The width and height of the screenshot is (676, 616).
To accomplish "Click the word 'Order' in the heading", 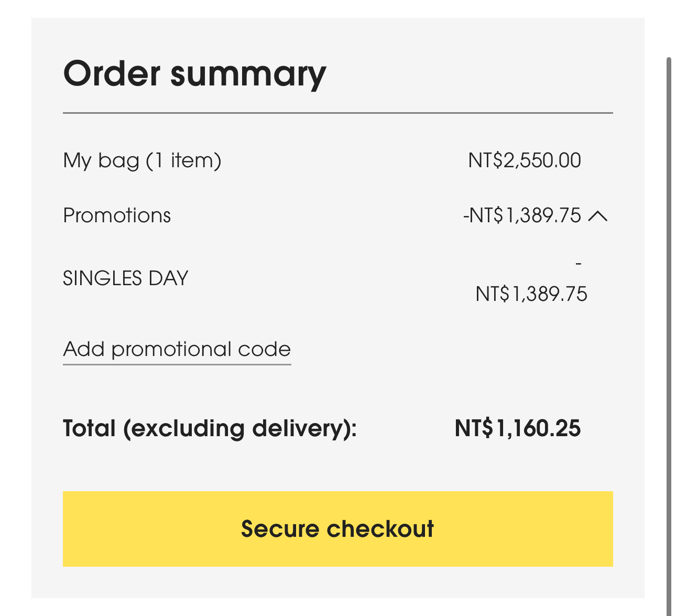I will pyautogui.click(x=112, y=74).
